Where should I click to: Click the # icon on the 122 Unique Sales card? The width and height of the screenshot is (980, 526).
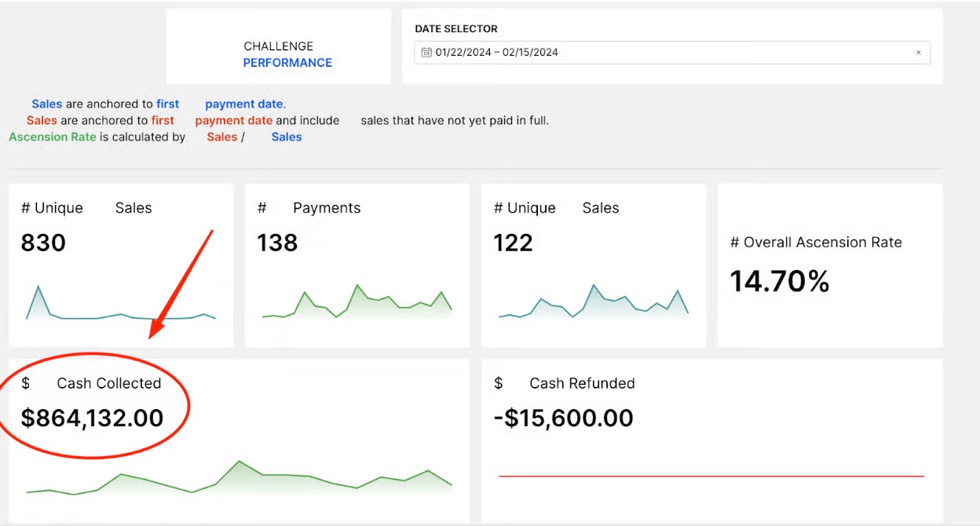coord(498,207)
